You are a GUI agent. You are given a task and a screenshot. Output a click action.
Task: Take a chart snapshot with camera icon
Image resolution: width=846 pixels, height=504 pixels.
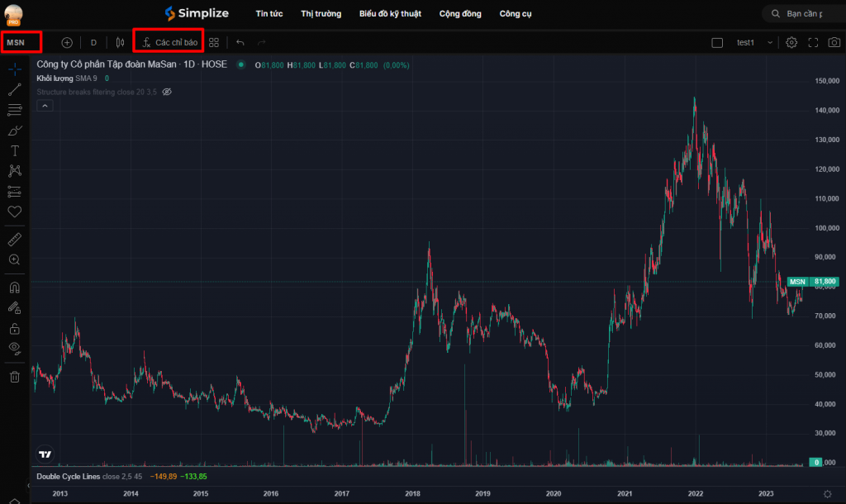pyautogui.click(x=834, y=42)
